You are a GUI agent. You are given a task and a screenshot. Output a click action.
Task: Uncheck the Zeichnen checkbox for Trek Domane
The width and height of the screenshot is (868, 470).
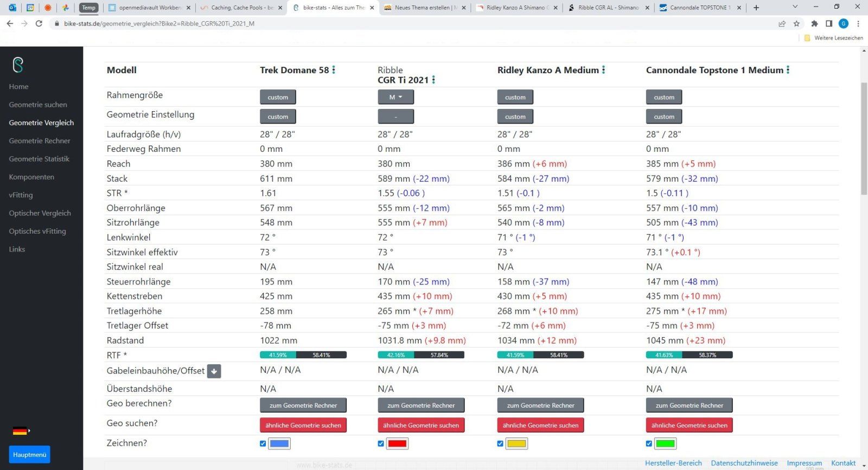tap(263, 443)
